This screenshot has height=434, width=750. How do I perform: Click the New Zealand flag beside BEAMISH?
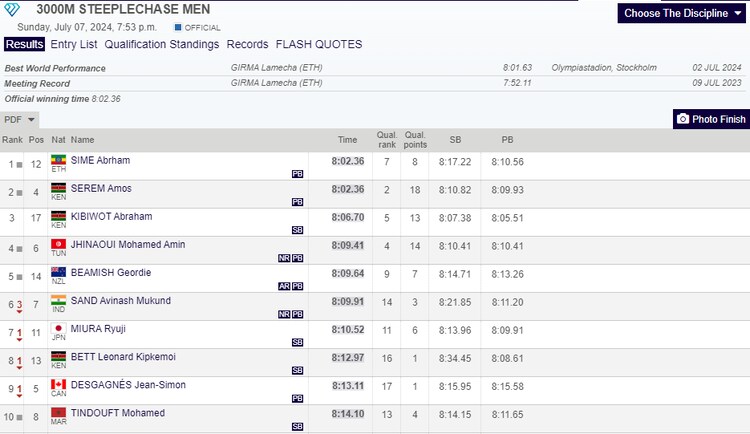(x=59, y=271)
